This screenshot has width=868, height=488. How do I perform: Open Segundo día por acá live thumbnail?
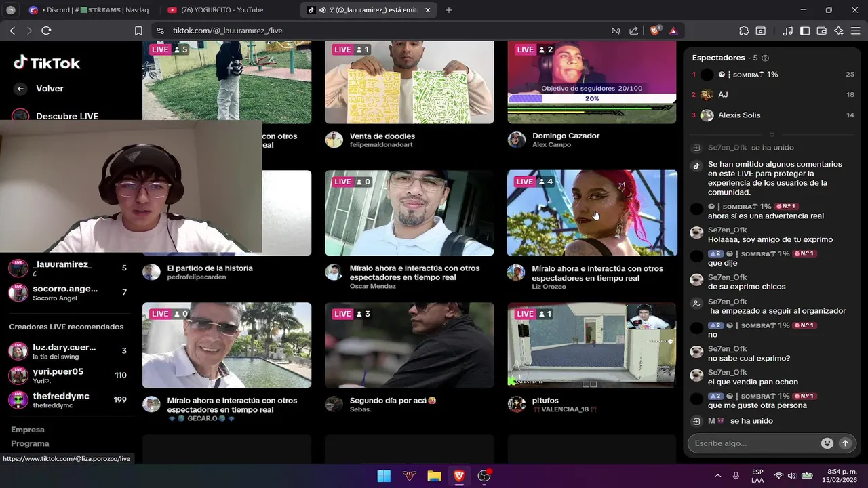tap(410, 345)
